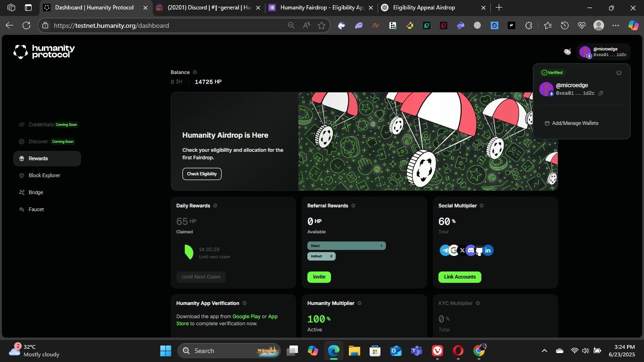
Task: Click the zoom magnifier icon in address bar
Action: 292,25
